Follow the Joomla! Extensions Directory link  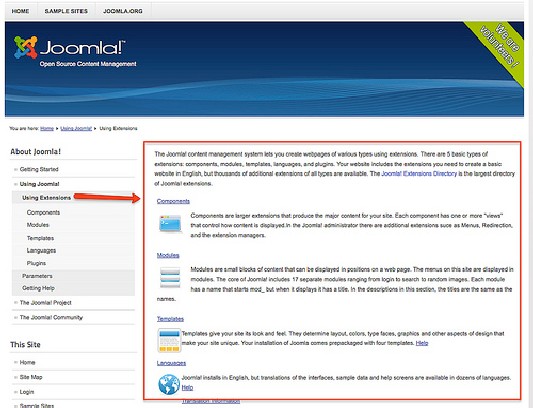[419, 173]
